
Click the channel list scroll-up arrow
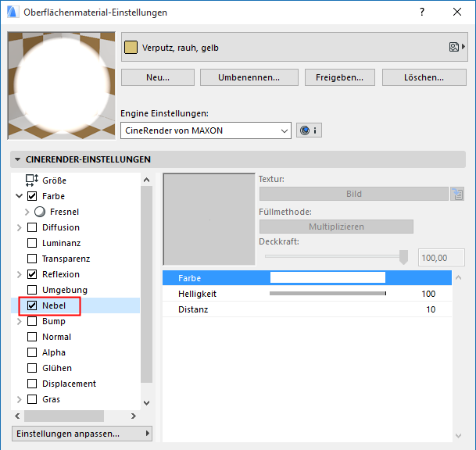pyautogui.click(x=147, y=180)
